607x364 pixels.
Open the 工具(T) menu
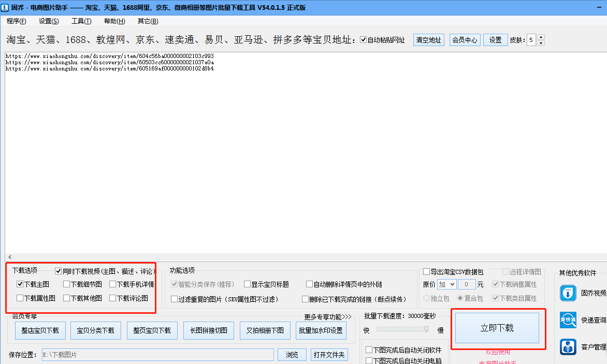(81, 21)
